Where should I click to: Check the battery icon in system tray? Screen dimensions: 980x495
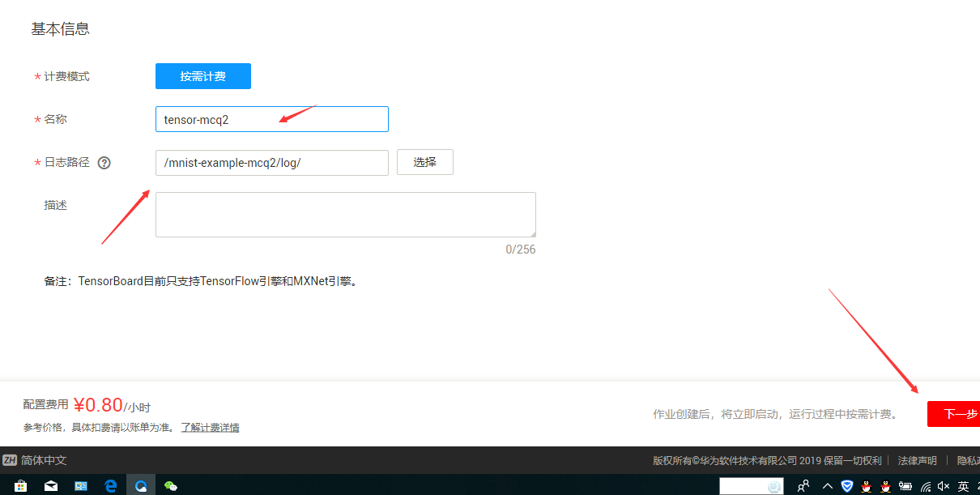coord(906,487)
